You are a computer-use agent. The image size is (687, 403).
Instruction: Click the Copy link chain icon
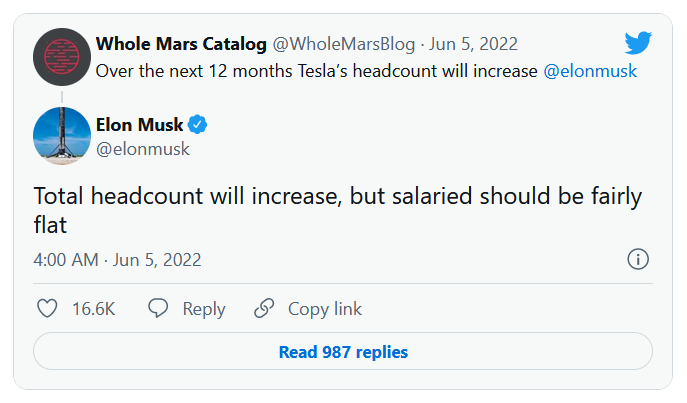264,309
